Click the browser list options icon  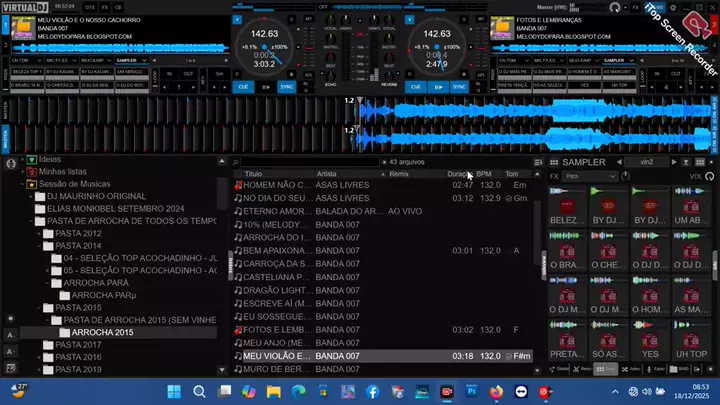tap(538, 162)
